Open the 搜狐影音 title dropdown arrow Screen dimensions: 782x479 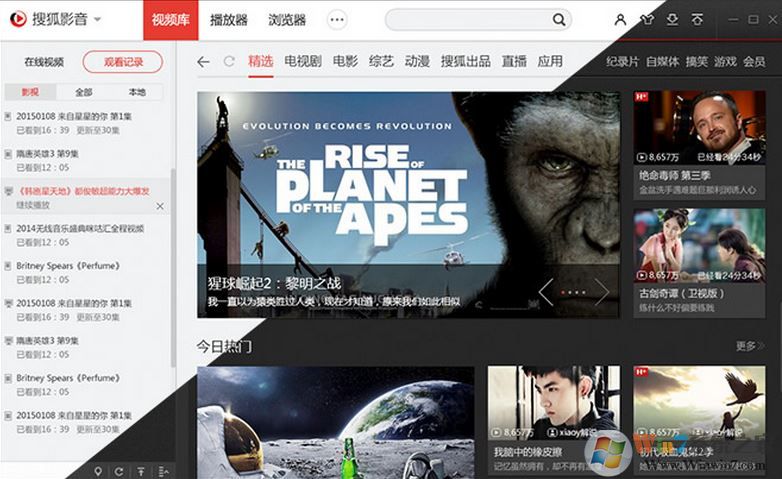97,19
